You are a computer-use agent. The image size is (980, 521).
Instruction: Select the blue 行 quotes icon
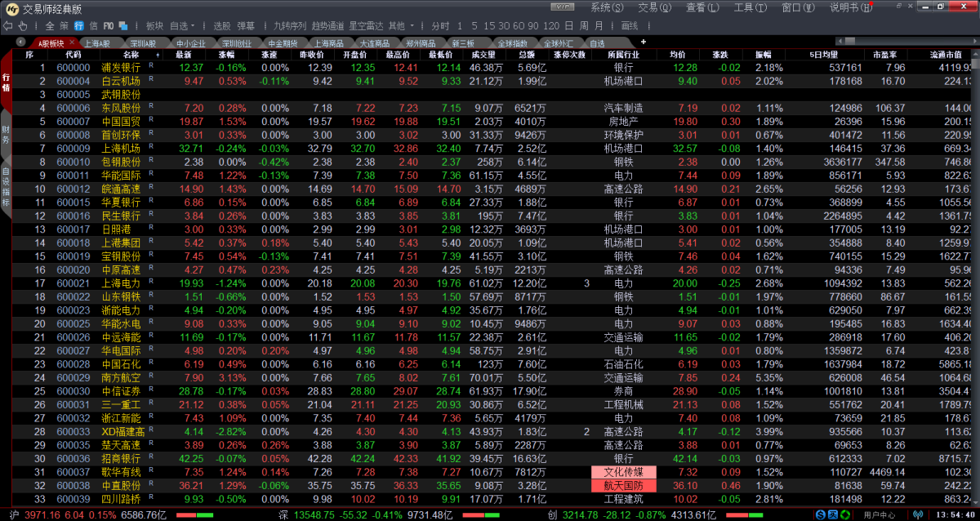[78, 25]
